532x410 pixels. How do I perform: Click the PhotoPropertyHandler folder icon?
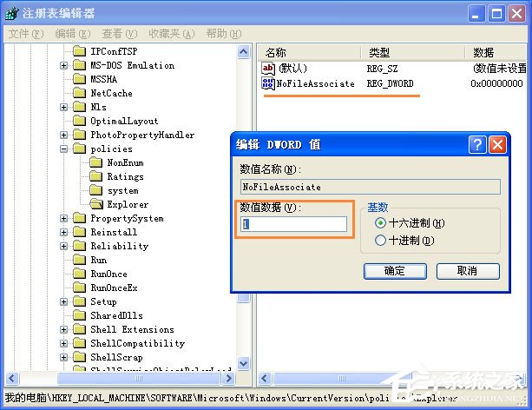tap(79, 135)
